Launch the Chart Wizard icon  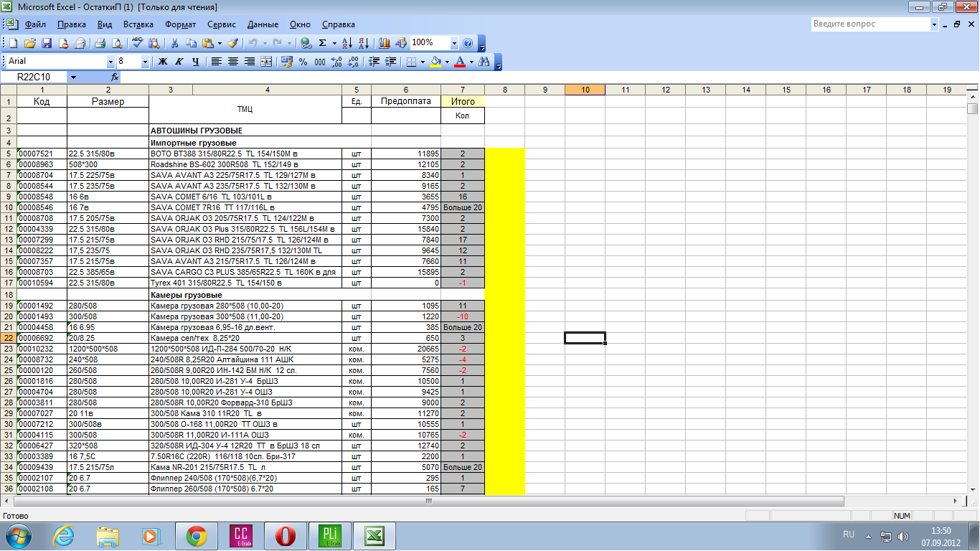click(385, 43)
